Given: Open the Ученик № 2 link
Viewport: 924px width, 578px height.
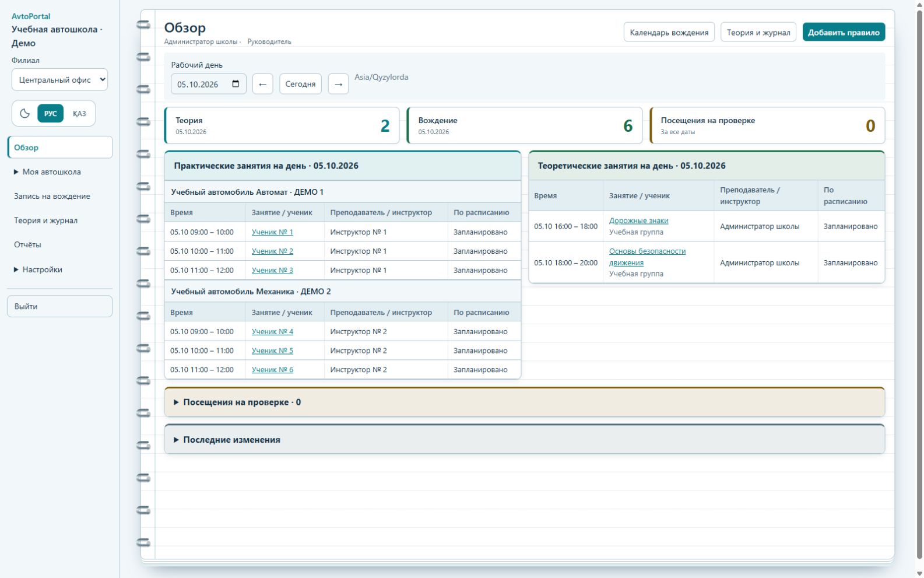Looking at the screenshot, I should pyautogui.click(x=272, y=251).
